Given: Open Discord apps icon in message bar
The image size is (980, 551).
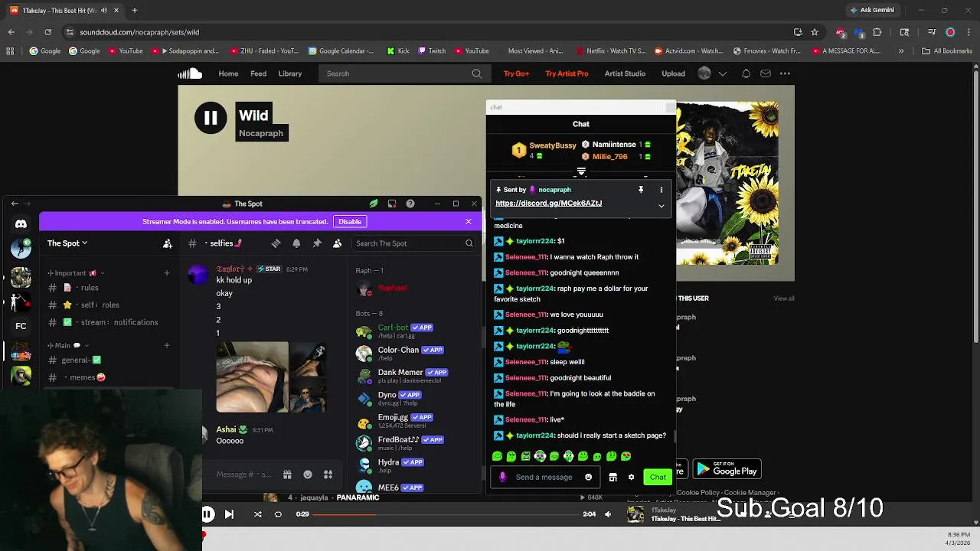Looking at the screenshot, I should (x=328, y=474).
